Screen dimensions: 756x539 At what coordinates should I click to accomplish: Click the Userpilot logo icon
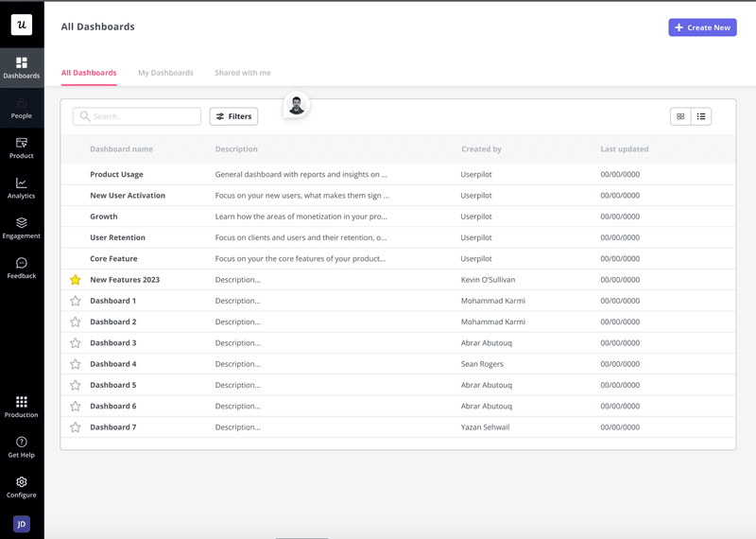[x=22, y=25]
